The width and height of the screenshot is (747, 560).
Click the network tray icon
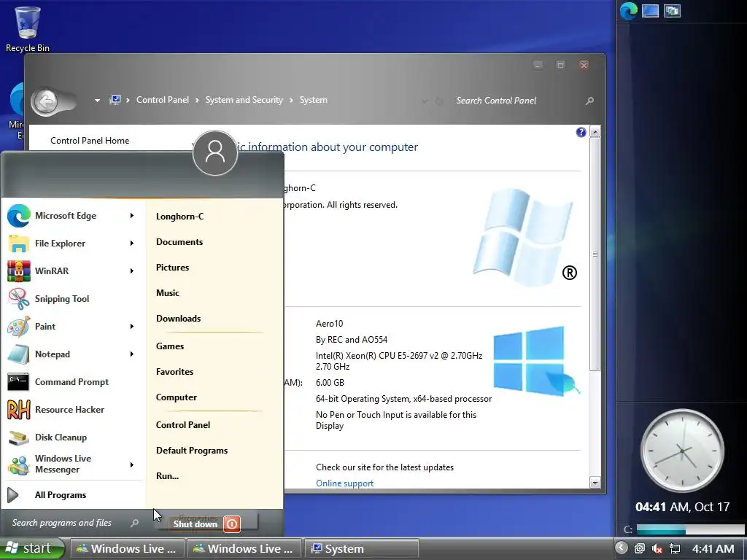pyautogui.click(x=675, y=548)
